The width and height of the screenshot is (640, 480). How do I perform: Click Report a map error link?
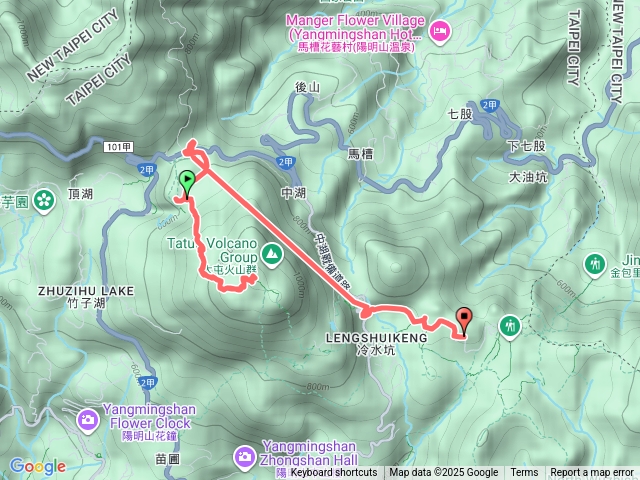pos(591,473)
